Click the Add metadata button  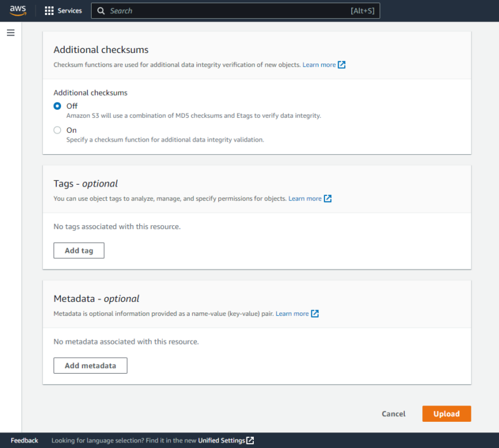pos(90,366)
